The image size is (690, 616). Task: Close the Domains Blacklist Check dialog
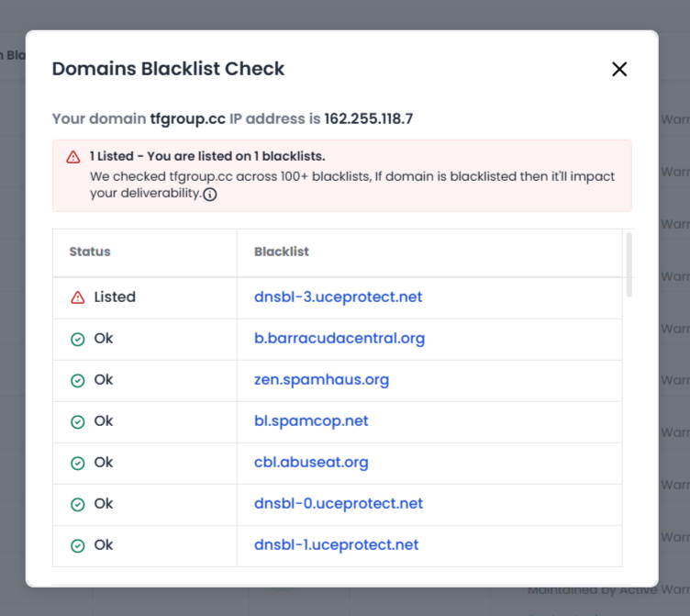click(x=619, y=69)
